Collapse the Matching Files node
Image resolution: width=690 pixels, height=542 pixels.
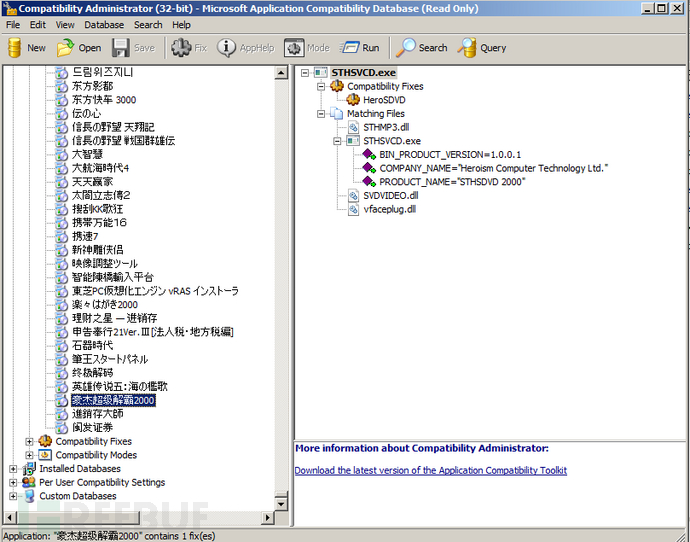(x=321, y=114)
